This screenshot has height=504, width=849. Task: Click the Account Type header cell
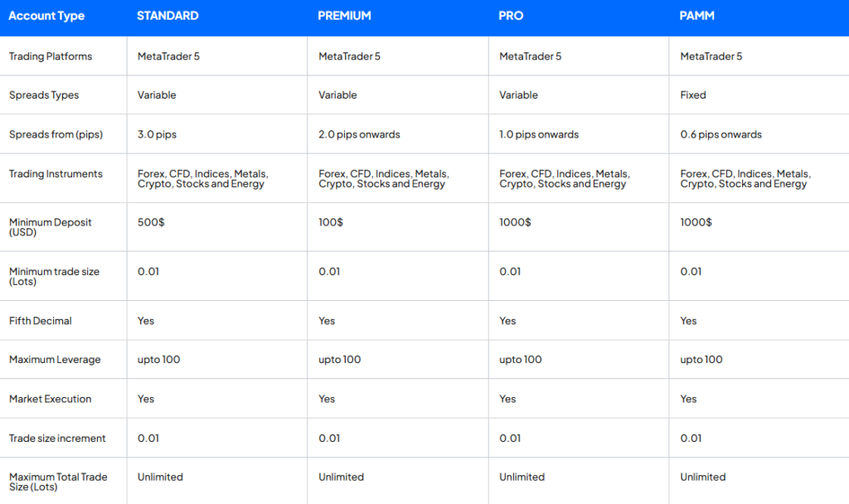[x=46, y=16]
